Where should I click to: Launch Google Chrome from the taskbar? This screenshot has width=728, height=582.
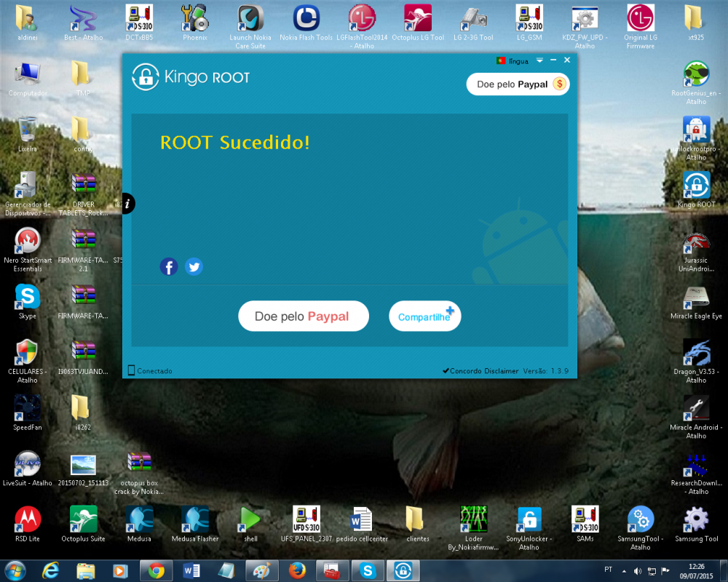[x=157, y=570]
